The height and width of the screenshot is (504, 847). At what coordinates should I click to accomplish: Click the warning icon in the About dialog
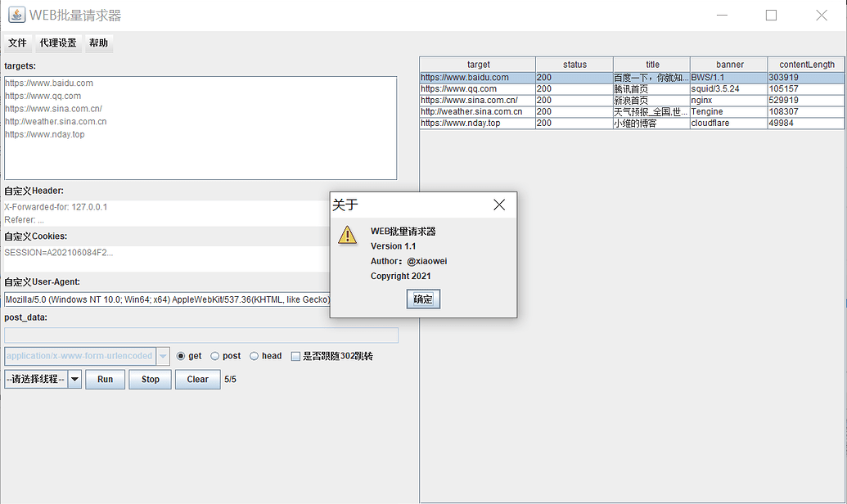coord(347,235)
